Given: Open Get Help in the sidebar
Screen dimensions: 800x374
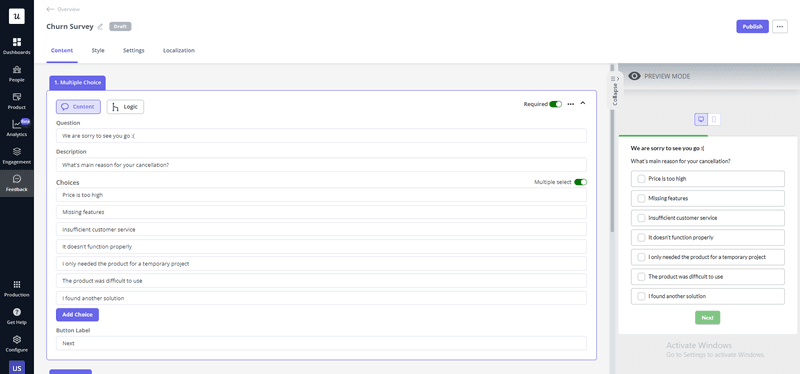Looking at the screenshot, I should point(17,316).
